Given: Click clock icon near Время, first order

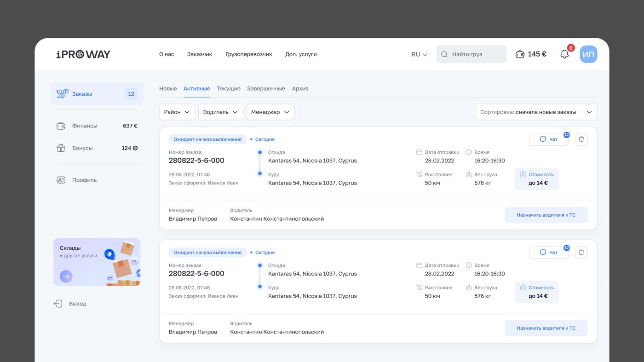Looking at the screenshot, I should [469, 152].
